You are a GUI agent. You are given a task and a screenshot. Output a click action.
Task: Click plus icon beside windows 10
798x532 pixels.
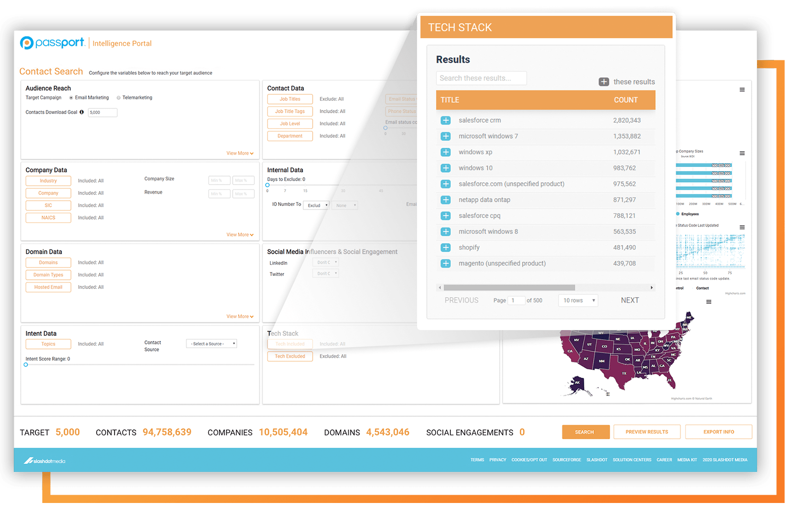click(446, 168)
